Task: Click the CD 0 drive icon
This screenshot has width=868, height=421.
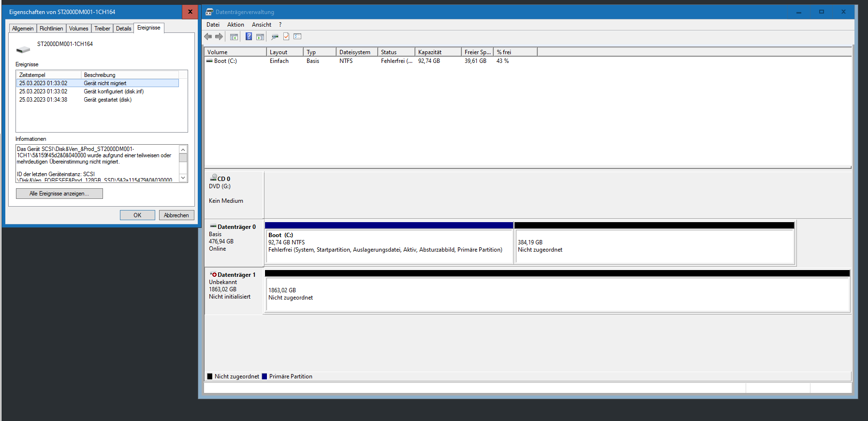Action: point(213,178)
